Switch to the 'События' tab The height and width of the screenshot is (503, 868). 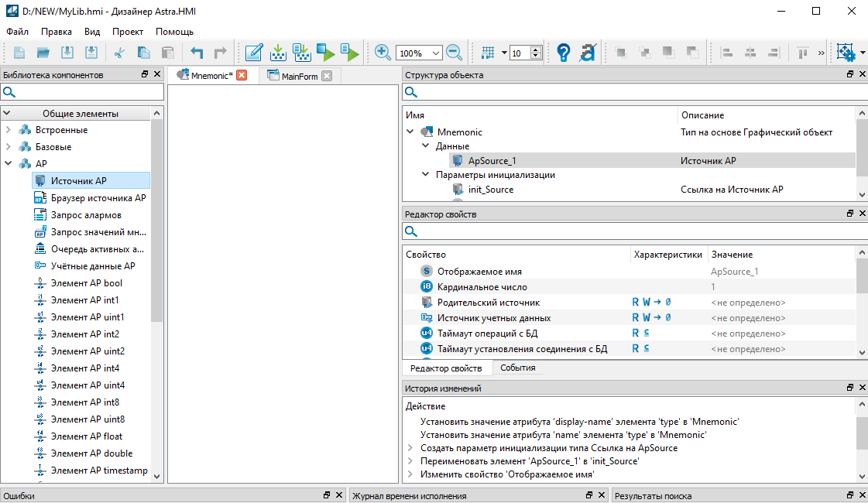pyautogui.click(x=518, y=368)
